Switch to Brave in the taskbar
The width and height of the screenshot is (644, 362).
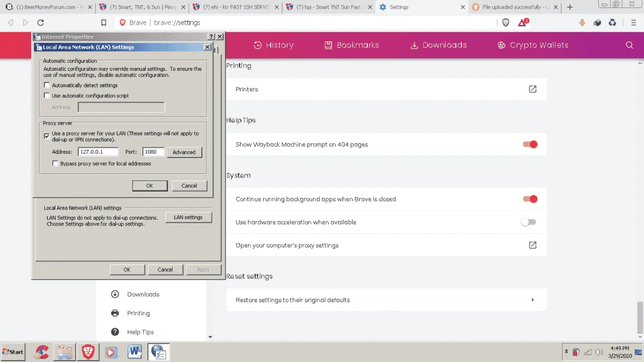[88, 352]
